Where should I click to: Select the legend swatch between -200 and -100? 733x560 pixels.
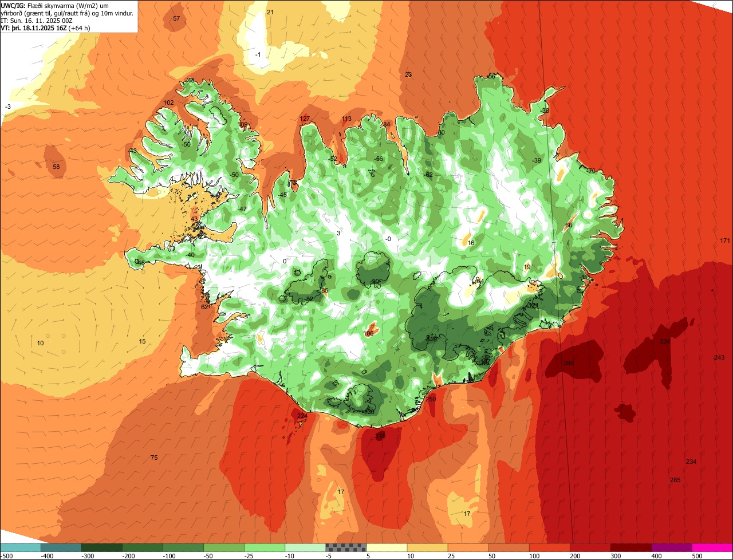coord(143,547)
